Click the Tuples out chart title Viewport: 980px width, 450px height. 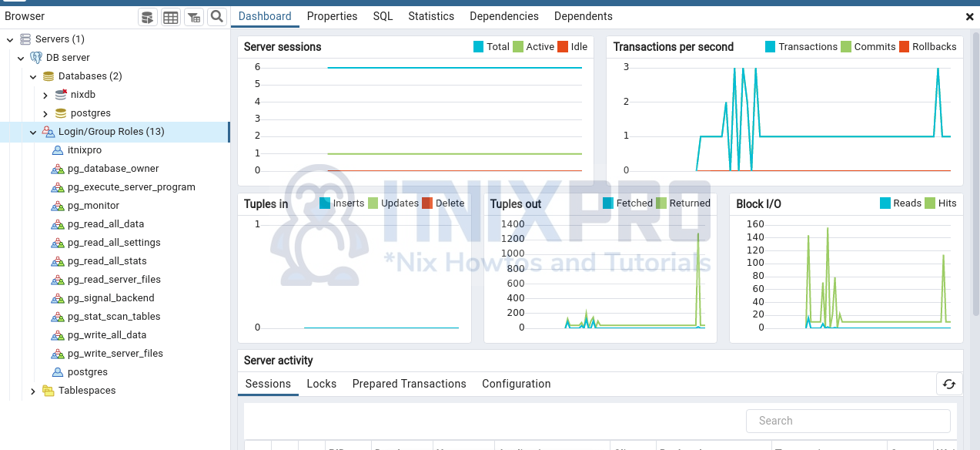pyautogui.click(x=516, y=204)
